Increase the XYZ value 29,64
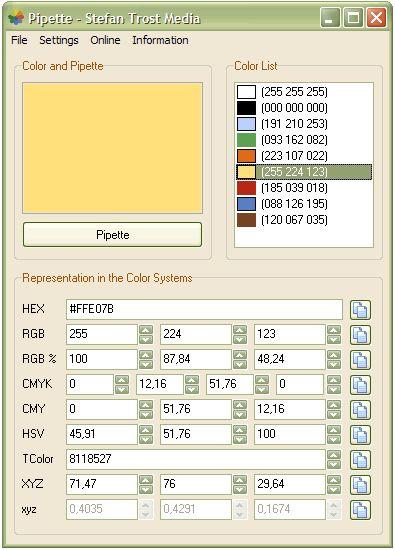The image size is (395, 550). click(334, 480)
